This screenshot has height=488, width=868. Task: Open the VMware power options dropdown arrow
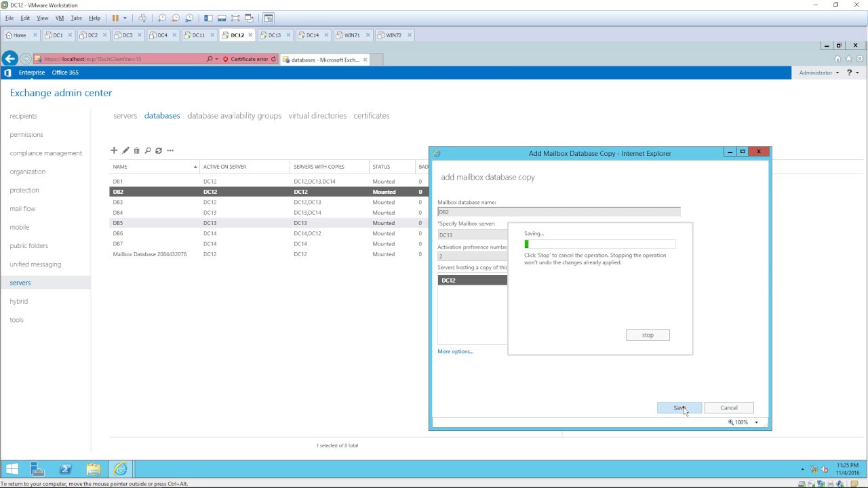coord(125,18)
